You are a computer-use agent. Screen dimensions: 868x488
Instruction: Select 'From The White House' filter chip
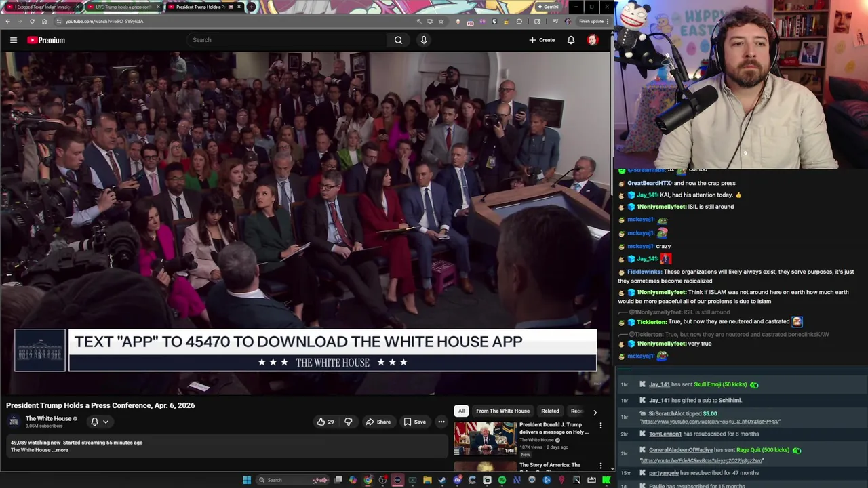click(x=502, y=411)
